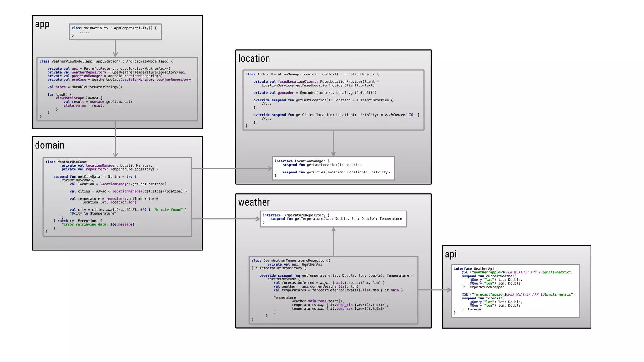Click the OpenWeatherTemperatureRepository class box
This screenshot has width=644, height=362.
pos(333,290)
